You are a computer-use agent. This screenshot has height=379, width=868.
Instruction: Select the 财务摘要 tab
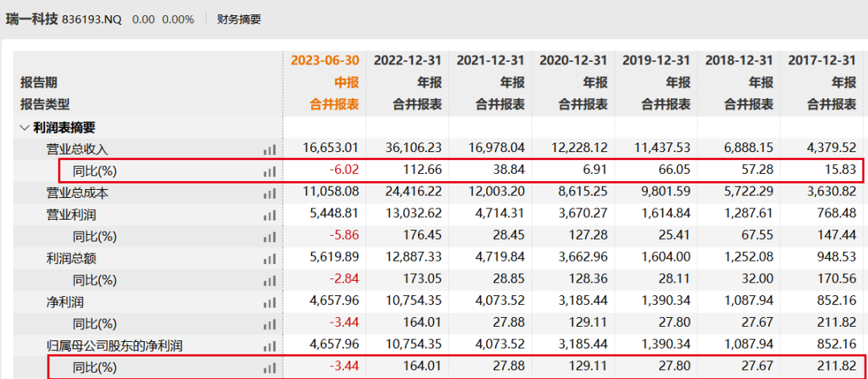(x=240, y=19)
